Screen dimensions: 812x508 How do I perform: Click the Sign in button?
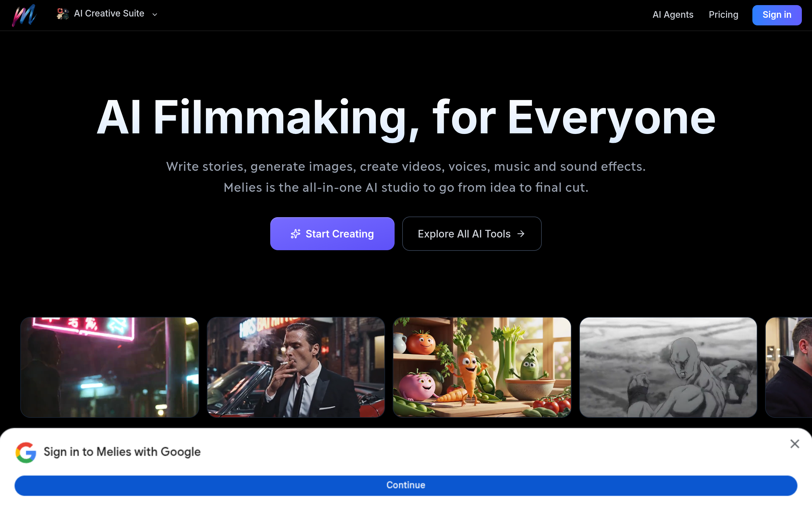pyautogui.click(x=777, y=15)
